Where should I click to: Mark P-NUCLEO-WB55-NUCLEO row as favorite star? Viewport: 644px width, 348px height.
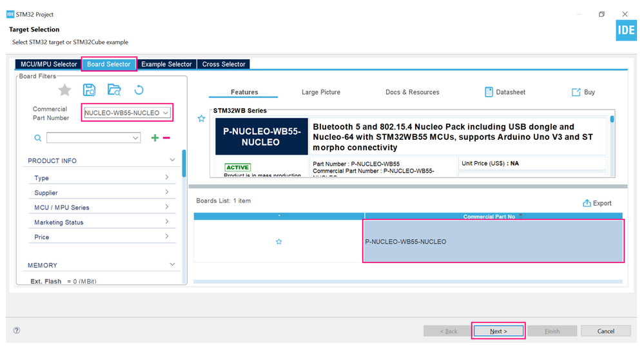[x=279, y=242]
